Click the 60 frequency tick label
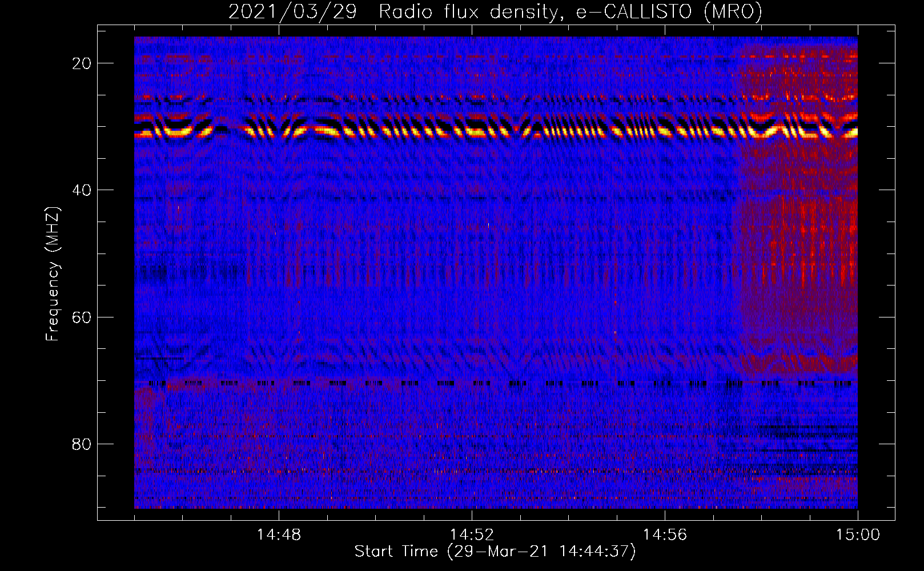924x571 pixels. pos(82,317)
